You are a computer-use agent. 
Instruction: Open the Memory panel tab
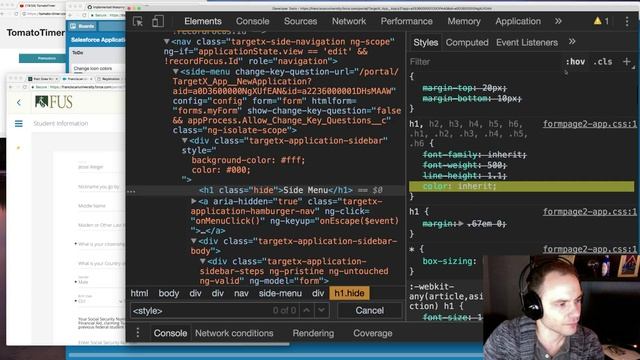tap(464, 21)
